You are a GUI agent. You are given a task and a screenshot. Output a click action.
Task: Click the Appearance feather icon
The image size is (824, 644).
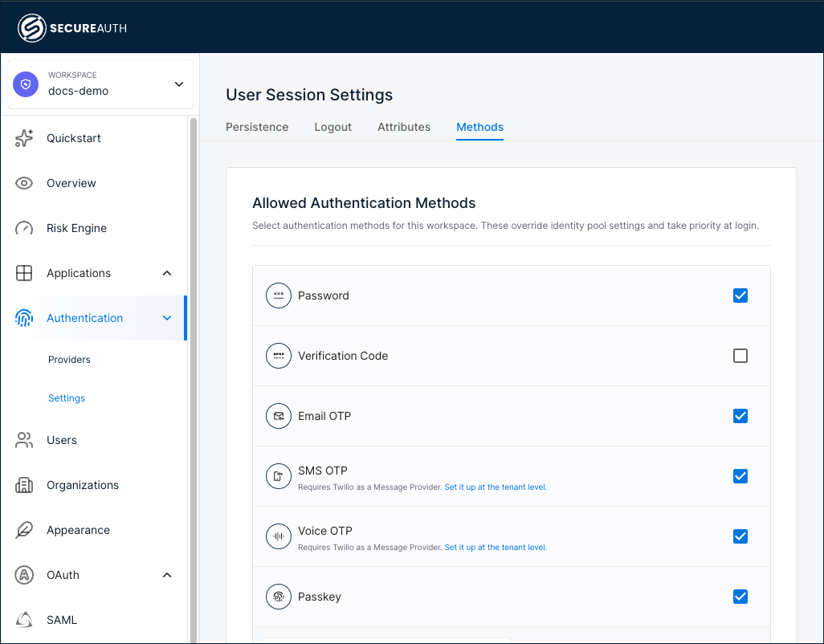coord(24,530)
